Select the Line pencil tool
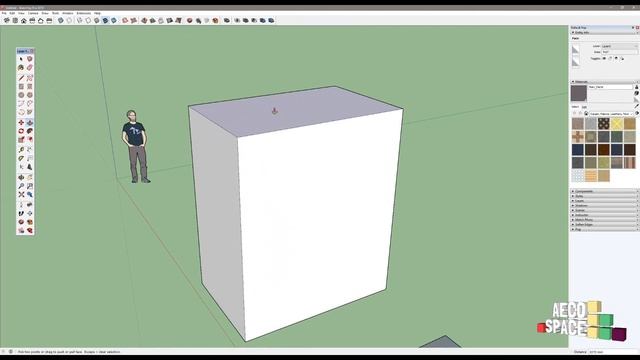This screenshot has width=640, height=360. pyautogui.click(x=21, y=78)
